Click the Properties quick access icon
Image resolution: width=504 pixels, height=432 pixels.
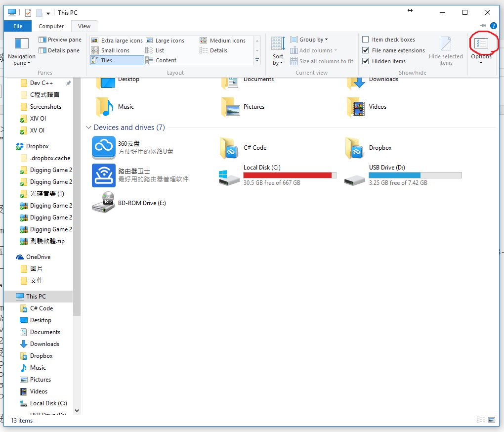click(x=28, y=13)
